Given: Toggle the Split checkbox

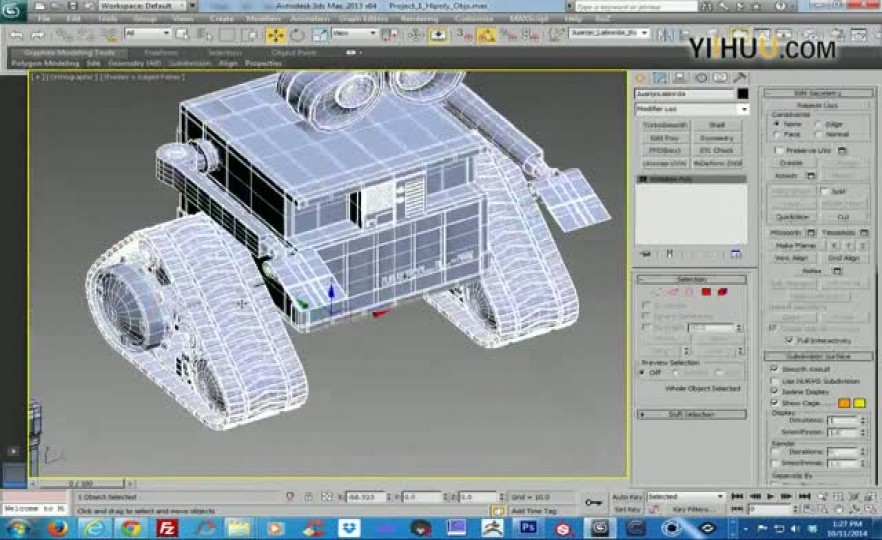Looking at the screenshot, I should tap(824, 191).
